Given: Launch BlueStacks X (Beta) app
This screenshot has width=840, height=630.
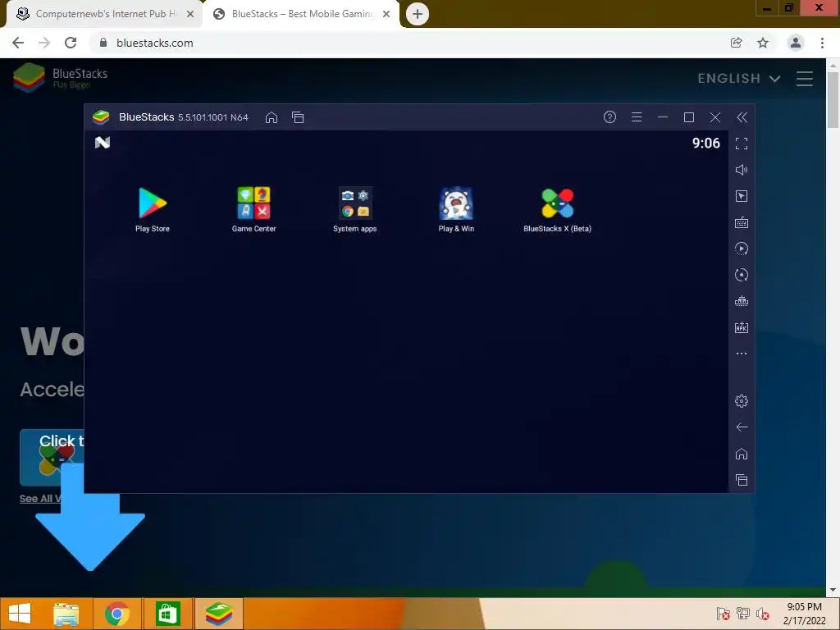Looking at the screenshot, I should pos(557,209).
